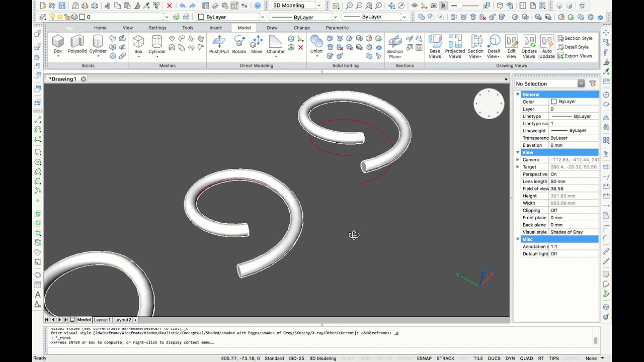The height and width of the screenshot is (362, 644).
Task: Click the properties filter funnel icon
Action: coord(593,83)
